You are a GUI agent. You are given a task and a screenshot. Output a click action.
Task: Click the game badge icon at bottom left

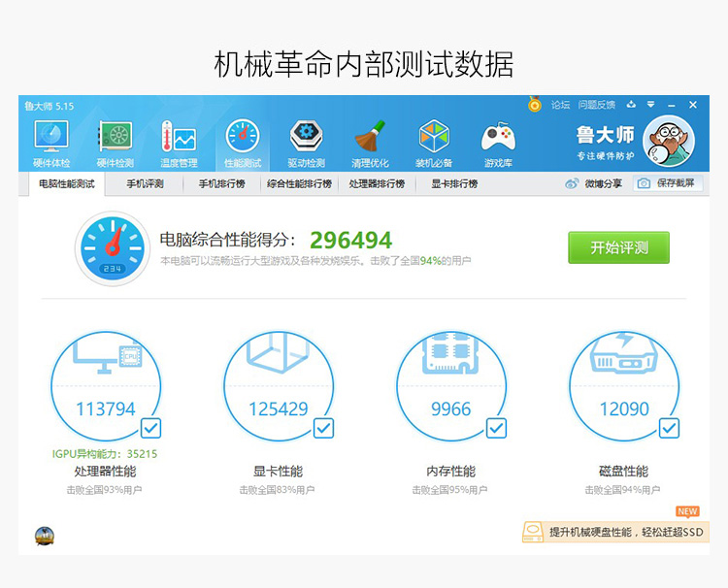point(45,537)
